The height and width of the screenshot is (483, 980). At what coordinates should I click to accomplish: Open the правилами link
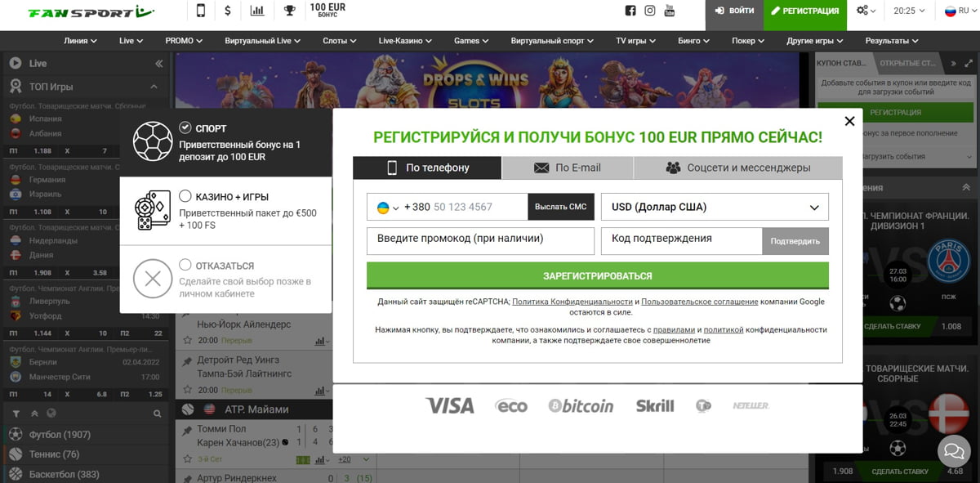[x=675, y=329]
